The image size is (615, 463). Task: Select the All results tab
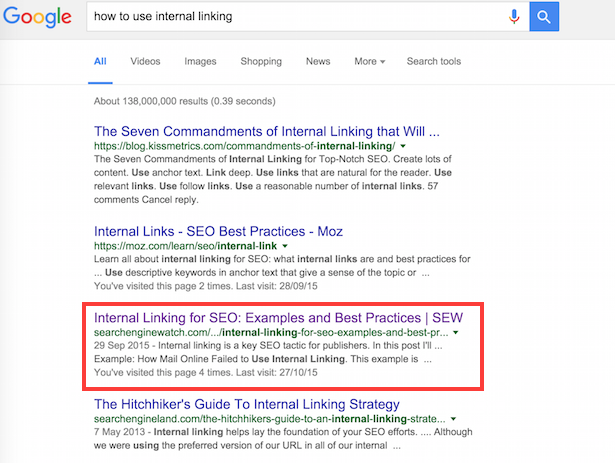point(100,61)
